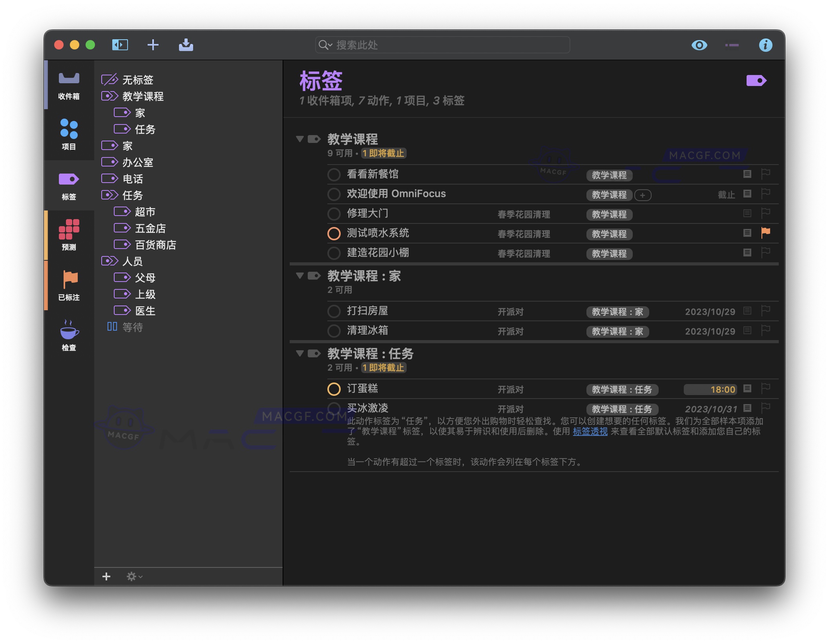Click the purple tag icon near 标签 title
Image resolution: width=829 pixels, height=644 pixels.
coord(757,80)
